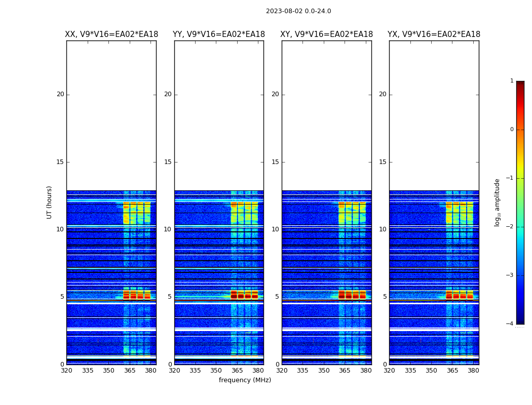Click the 'XX, V9*V16=EA02*EA18' panel title
The width and height of the screenshot is (532, 405).
click(x=111, y=34)
